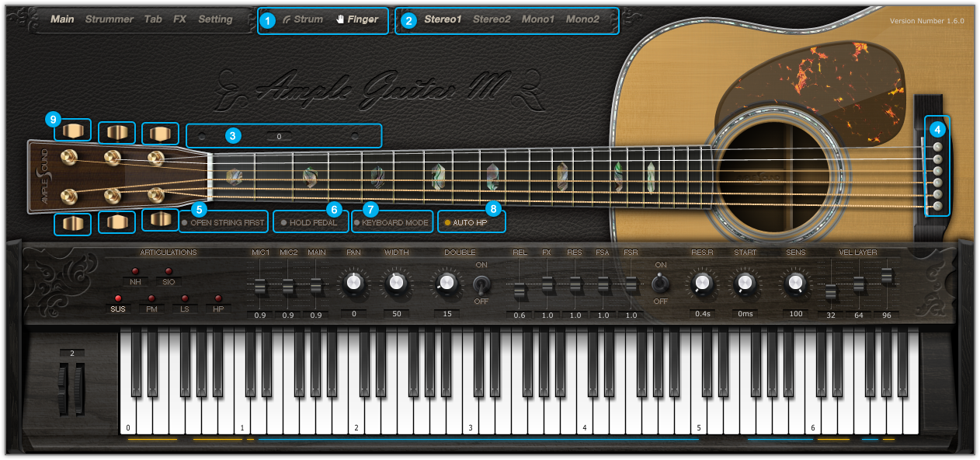Screen dimensions: 980x460
Task: Click the fifth bridge pin from top
Action: [937, 194]
